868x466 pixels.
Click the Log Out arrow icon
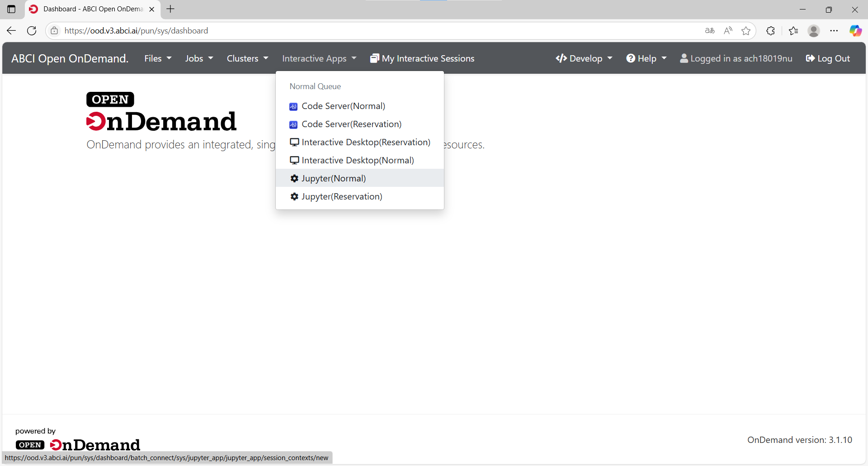point(810,58)
